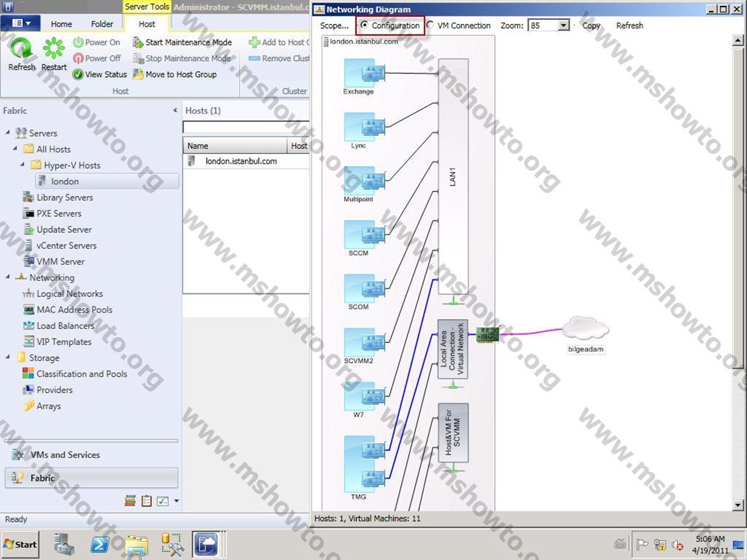The height and width of the screenshot is (560, 747).
Task: Open the Folder ribbon tab
Action: pos(102,24)
